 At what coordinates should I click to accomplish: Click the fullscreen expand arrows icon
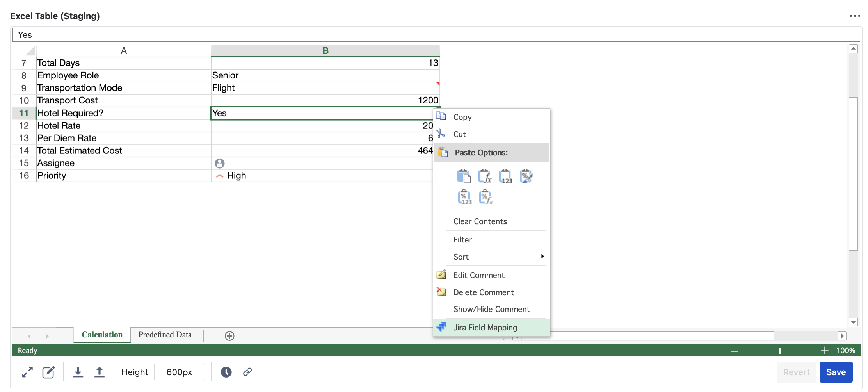[27, 372]
